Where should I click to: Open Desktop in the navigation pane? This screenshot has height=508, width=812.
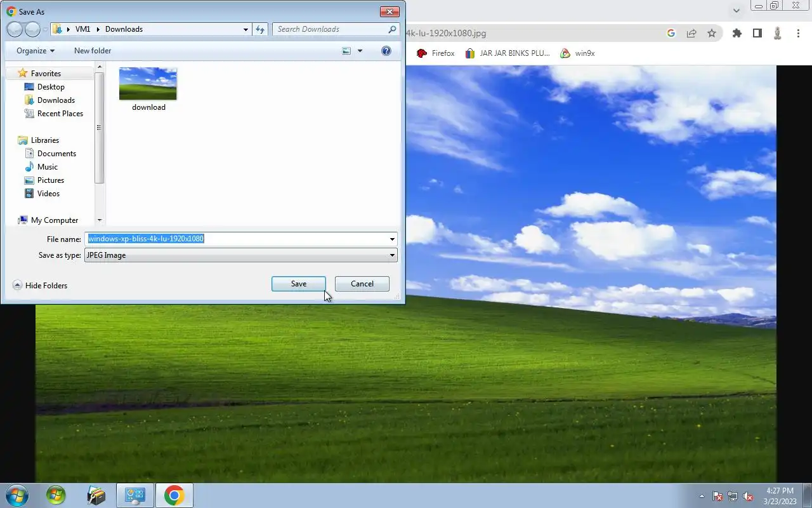click(x=51, y=87)
